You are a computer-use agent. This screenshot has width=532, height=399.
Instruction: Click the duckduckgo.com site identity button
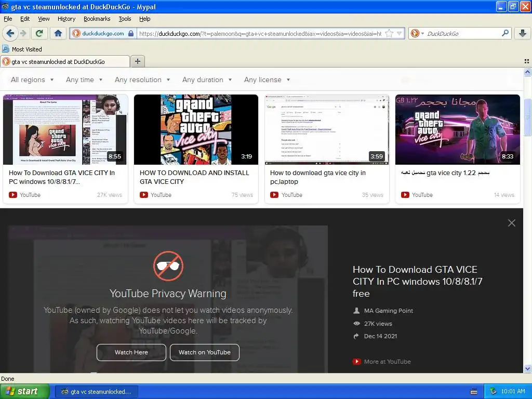point(103,33)
